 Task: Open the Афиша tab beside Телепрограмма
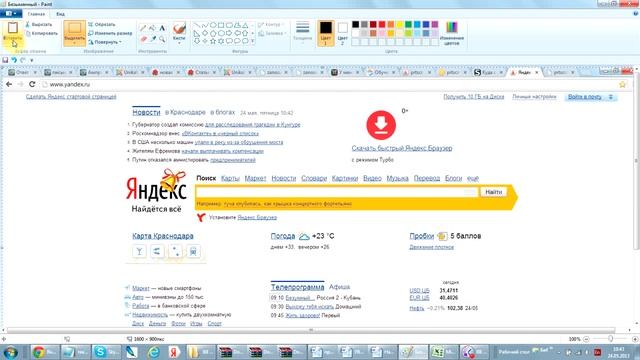339,287
